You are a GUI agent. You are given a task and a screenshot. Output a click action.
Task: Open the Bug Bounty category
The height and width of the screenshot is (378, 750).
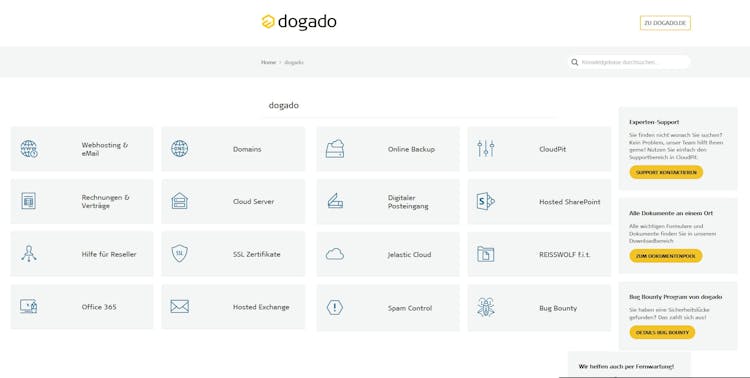point(539,308)
